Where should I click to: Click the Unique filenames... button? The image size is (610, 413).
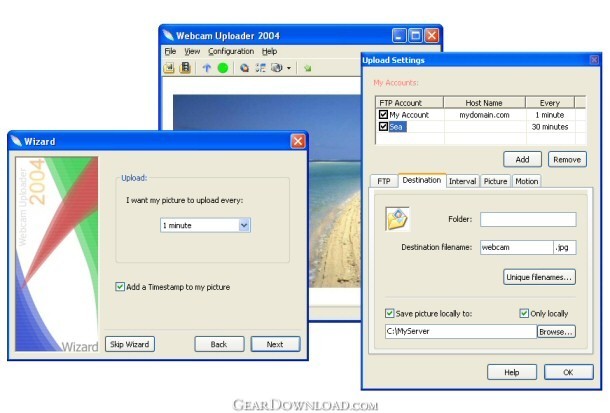point(539,277)
